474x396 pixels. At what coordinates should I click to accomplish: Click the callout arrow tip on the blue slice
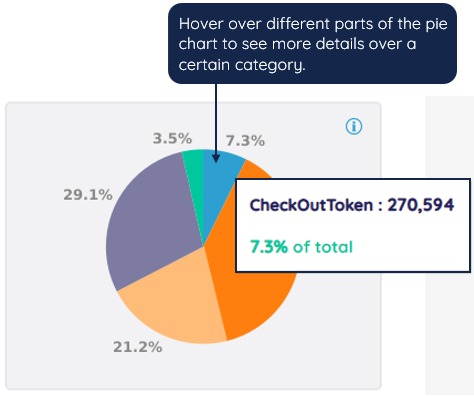pyautogui.click(x=216, y=159)
